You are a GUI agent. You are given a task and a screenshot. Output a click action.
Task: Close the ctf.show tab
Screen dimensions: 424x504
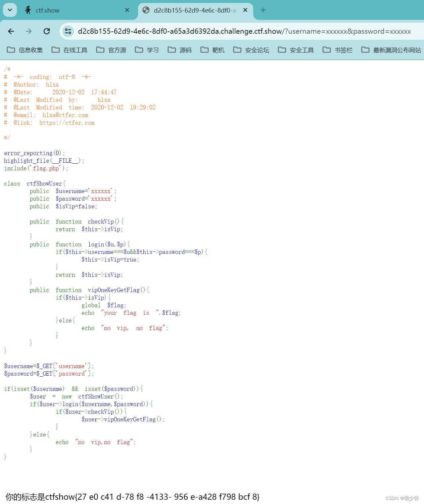click(x=127, y=10)
